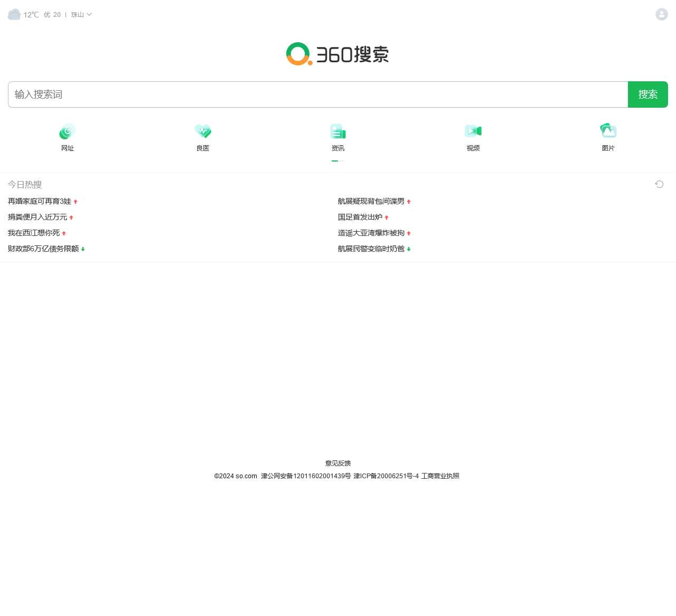Image resolution: width=676 pixels, height=616 pixels.
Task: Click the 津ICP备20006251号-4 link
Action: tap(386, 476)
